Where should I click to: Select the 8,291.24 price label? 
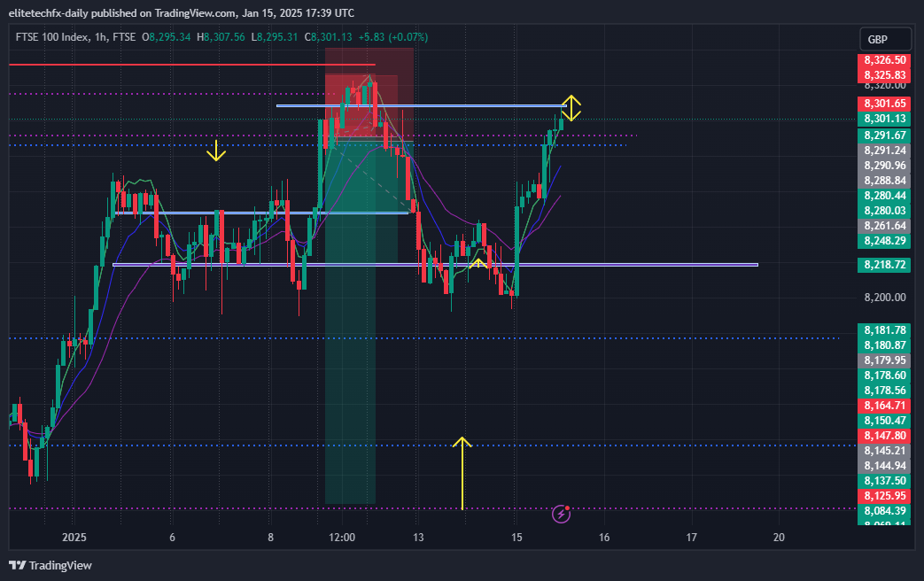click(x=884, y=151)
